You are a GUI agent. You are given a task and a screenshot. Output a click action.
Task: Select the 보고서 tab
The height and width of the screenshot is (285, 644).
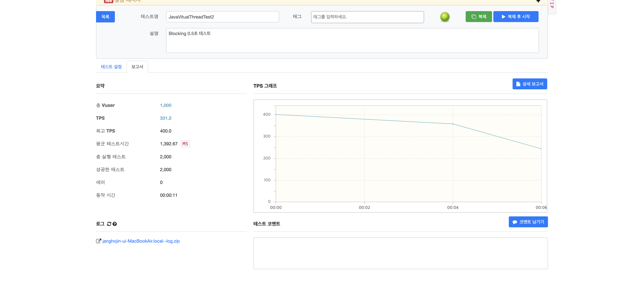137,67
